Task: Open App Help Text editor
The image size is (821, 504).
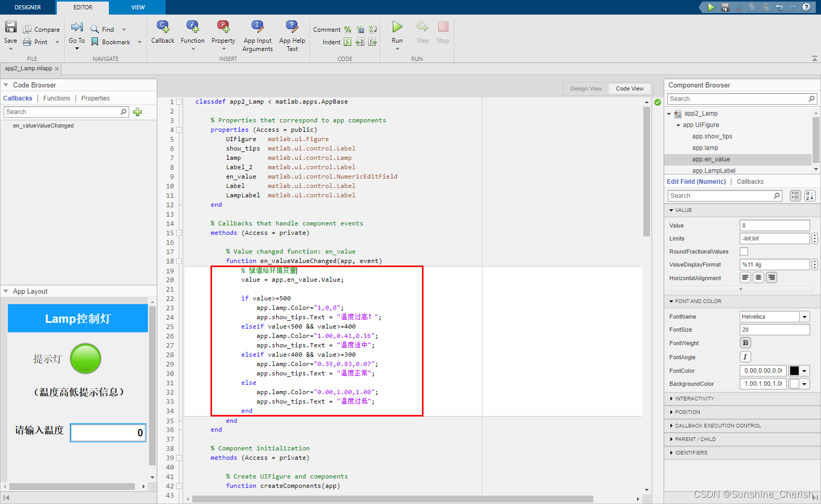Action: [292, 27]
